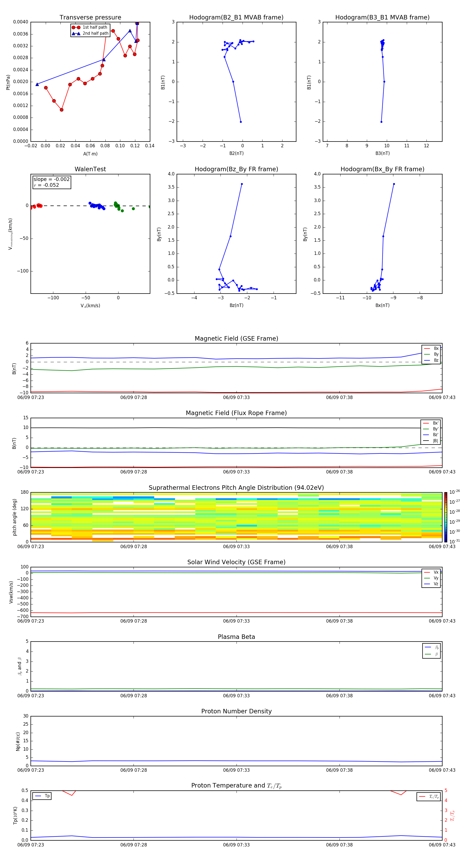
Task: Click "06/09 07:28" tick under Plasma Beta plot
Action: tap(134, 696)
